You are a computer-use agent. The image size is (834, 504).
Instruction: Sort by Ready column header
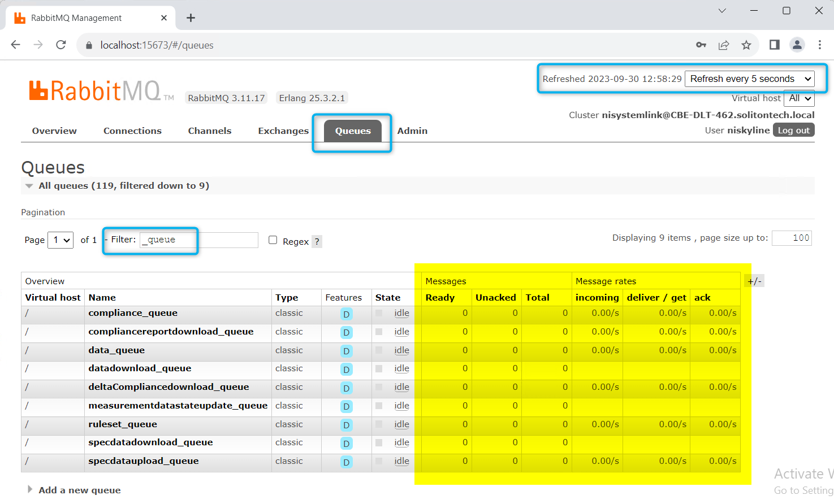click(440, 298)
